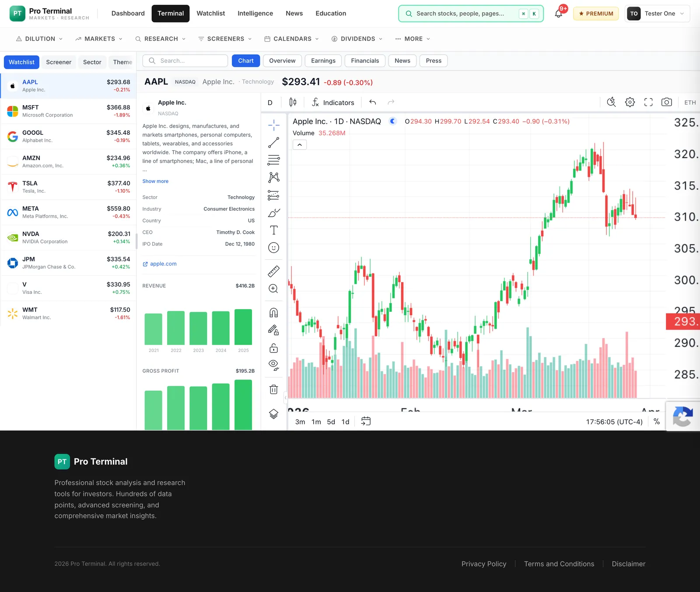Expand the SCREENERS menu
The height and width of the screenshot is (592, 700).
click(x=225, y=39)
